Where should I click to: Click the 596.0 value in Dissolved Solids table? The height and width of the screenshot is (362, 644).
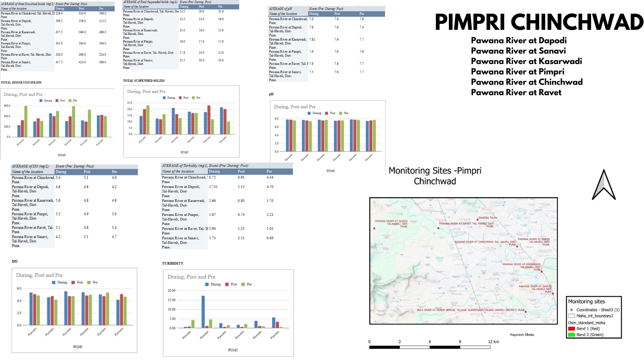[x=102, y=13]
